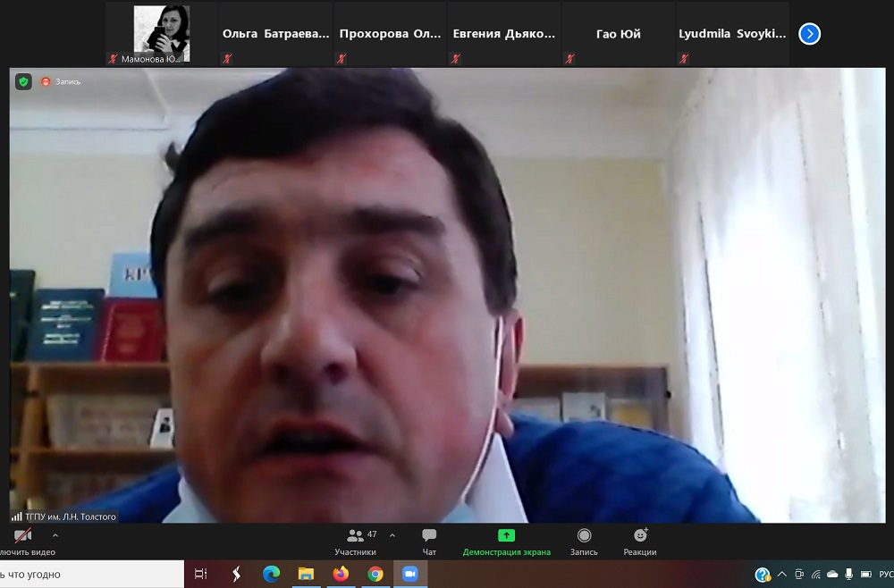Start Демонстрация экрана screen share

[x=506, y=542]
